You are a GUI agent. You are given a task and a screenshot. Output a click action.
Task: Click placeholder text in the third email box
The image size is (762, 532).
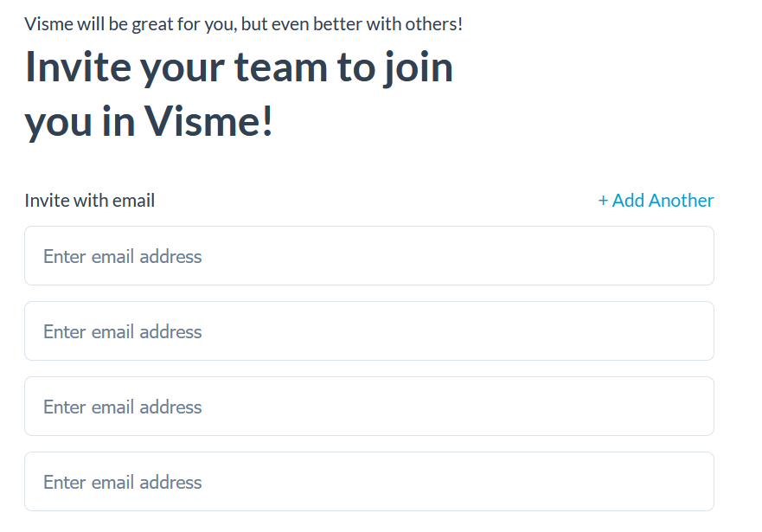(123, 407)
